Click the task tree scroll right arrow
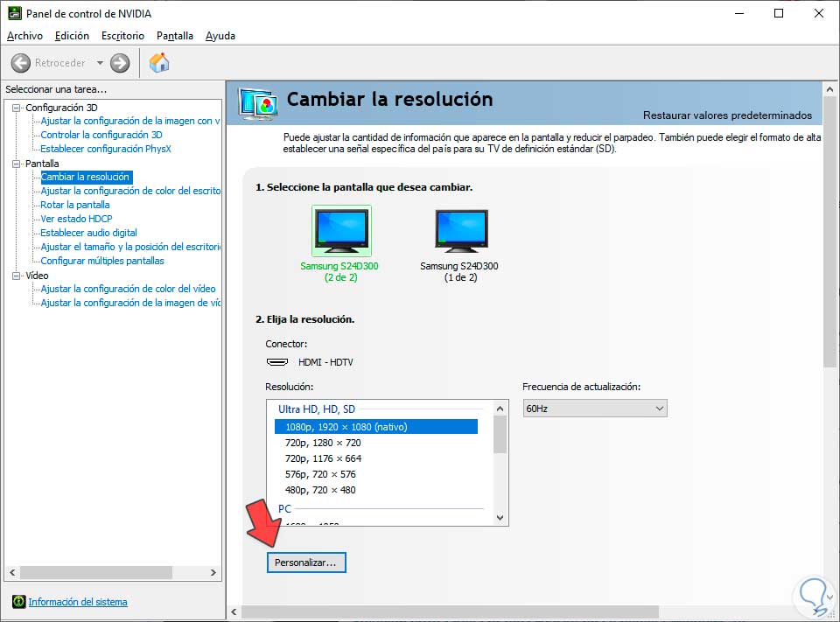Screen dimensions: 840x622 213,573
